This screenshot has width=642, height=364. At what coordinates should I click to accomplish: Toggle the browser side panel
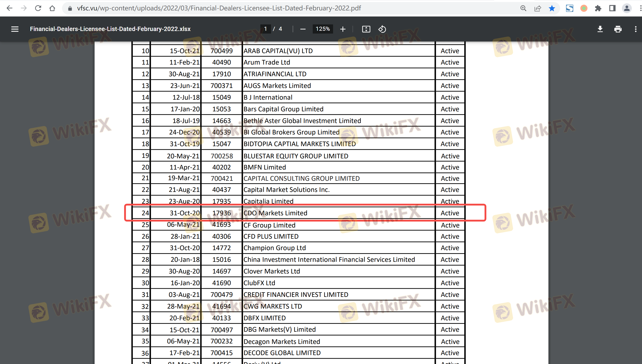pyautogui.click(x=612, y=8)
